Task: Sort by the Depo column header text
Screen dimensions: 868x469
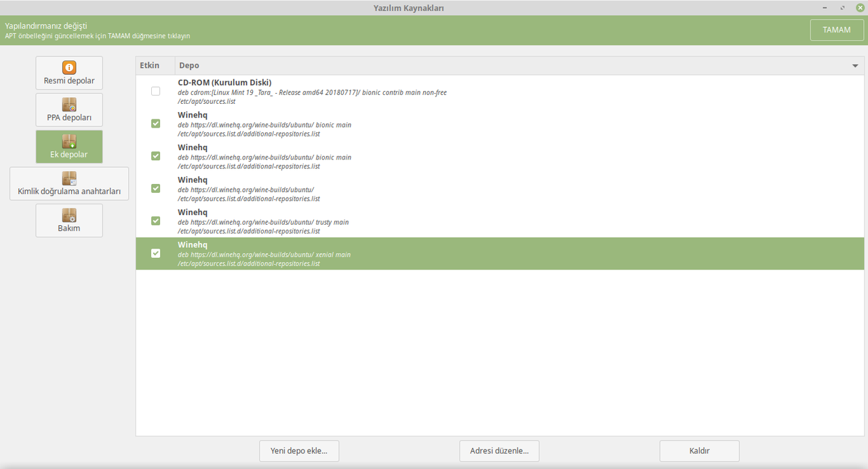Action: (189, 65)
